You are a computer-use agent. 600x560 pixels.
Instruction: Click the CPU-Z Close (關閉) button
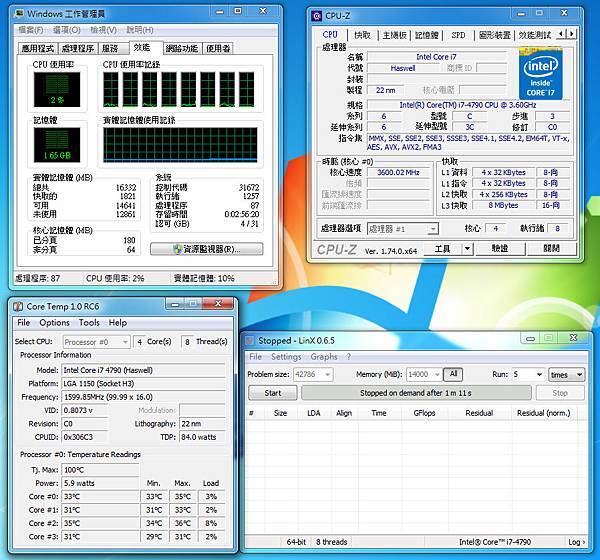click(x=551, y=249)
